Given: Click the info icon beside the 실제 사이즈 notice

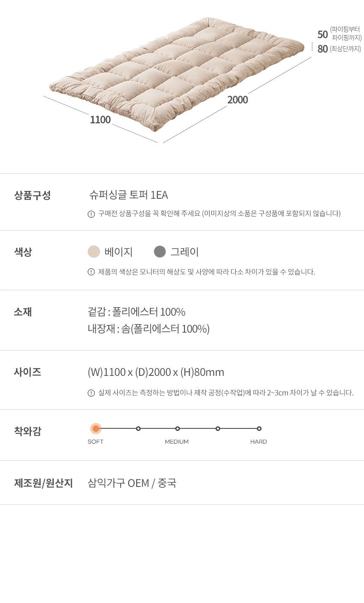Looking at the screenshot, I should point(91,393).
